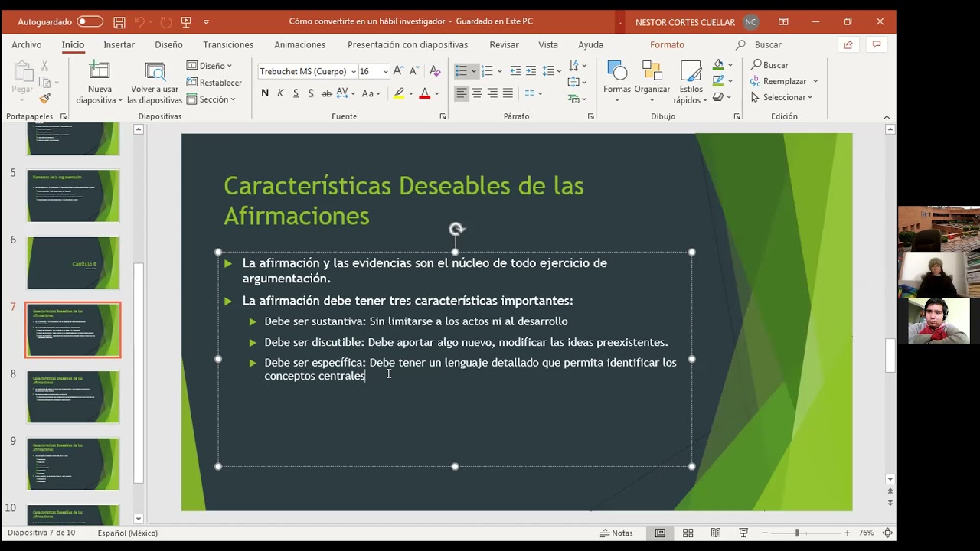The height and width of the screenshot is (551, 980).
Task: Toggle italic (K) formatting
Action: pos(280,93)
